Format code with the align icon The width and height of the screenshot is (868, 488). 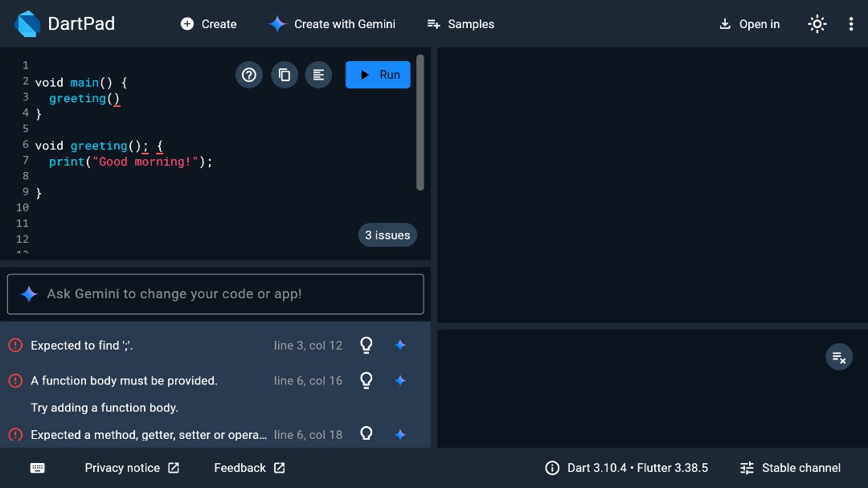(x=318, y=75)
